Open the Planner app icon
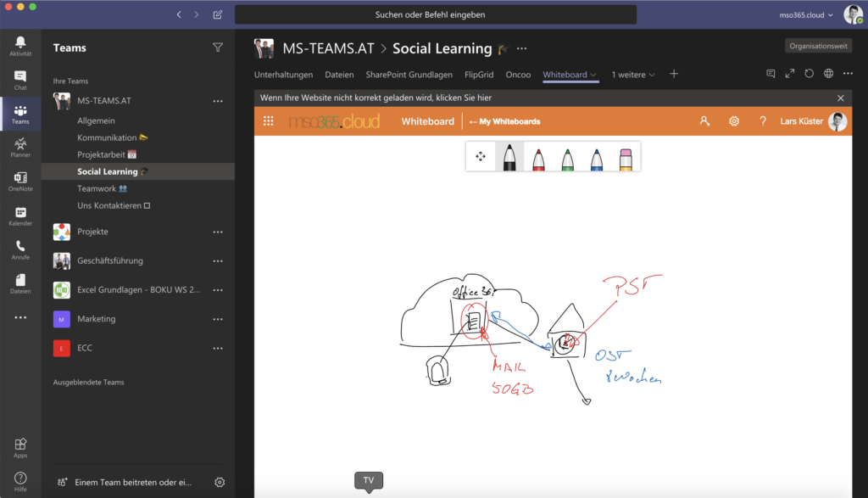Screen dimensions: 868x498 [20, 148]
